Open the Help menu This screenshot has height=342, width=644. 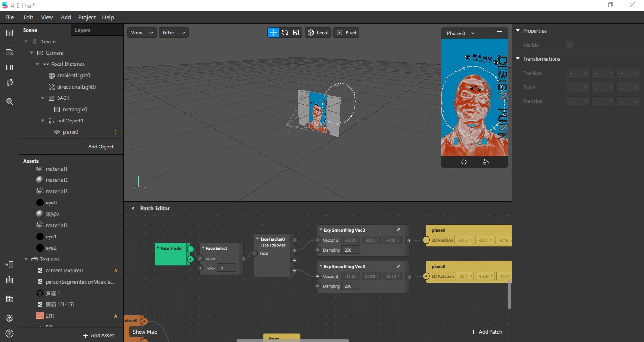click(108, 17)
